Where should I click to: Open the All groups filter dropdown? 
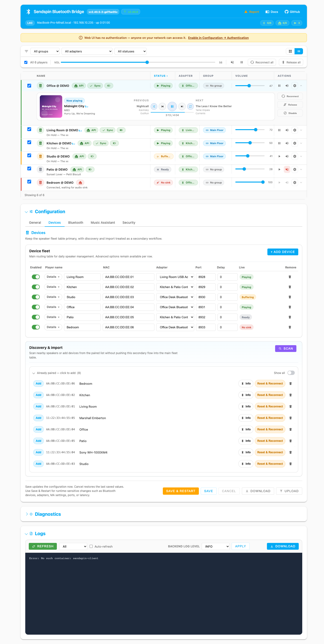point(45,51)
